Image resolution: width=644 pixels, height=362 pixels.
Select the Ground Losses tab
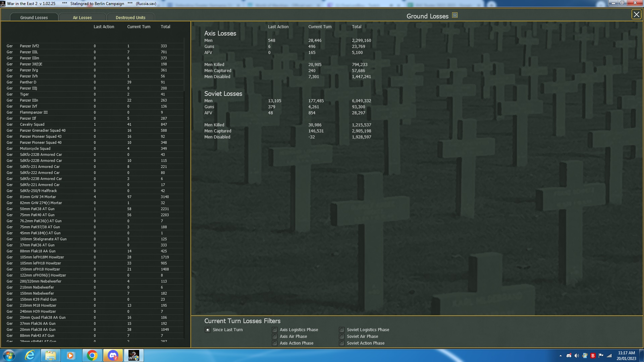[34, 17]
